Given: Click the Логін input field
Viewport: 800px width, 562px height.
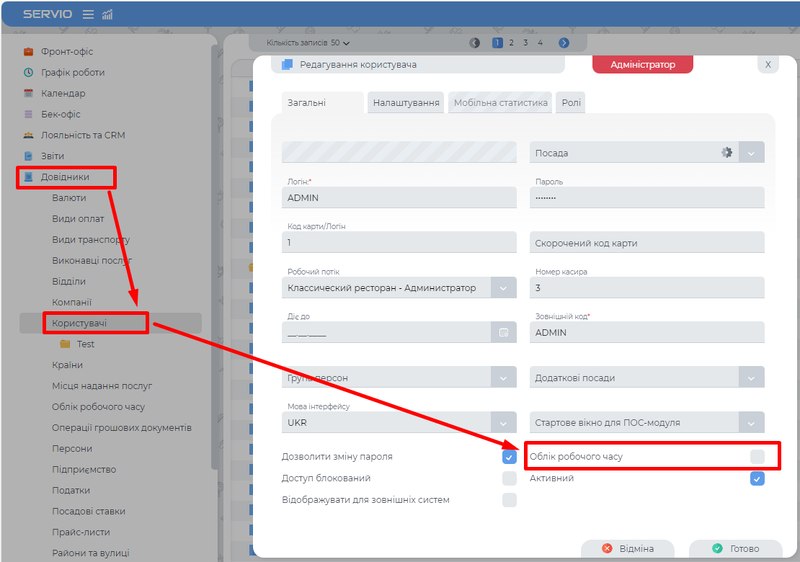Looking at the screenshot, I should [x=400, y=198].
